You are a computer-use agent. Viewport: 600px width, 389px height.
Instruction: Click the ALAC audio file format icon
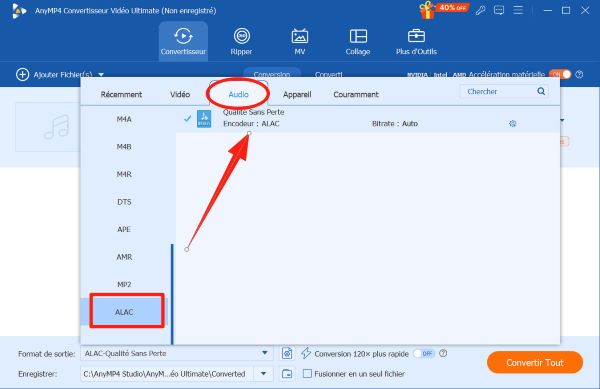204,119
